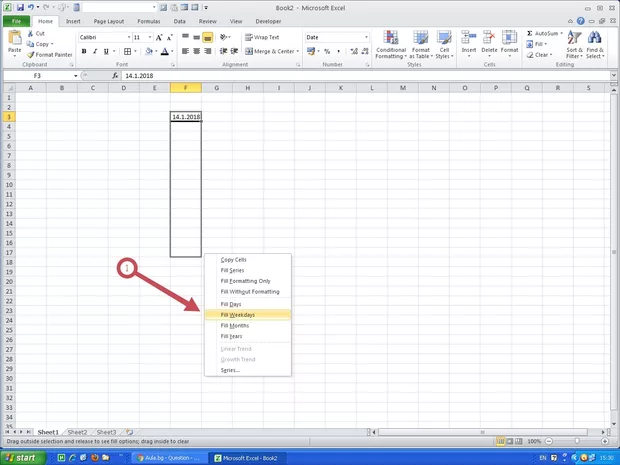Click the Paste icon in Clipboard group
Screen dimensions: 620x465
pyautogui.click(x=14, y=40)
